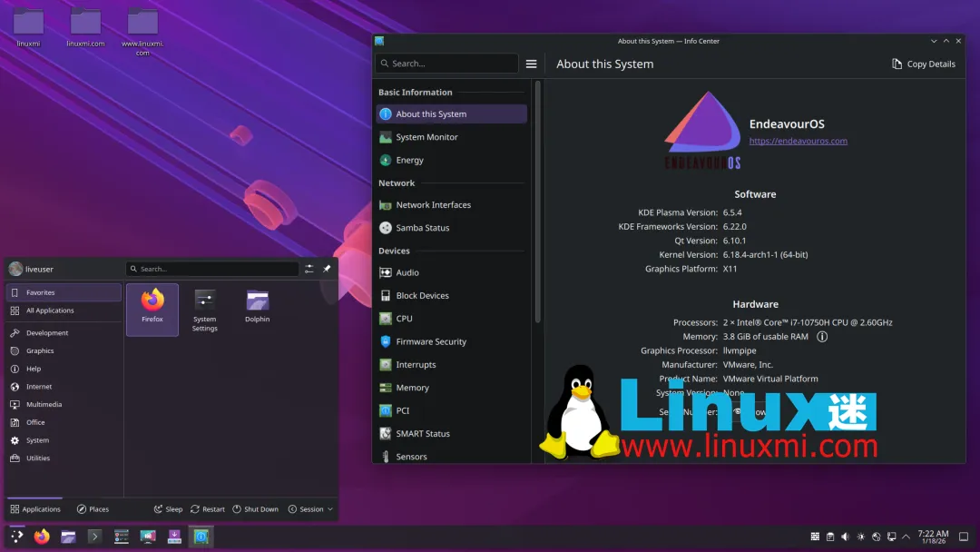Click the Copy Details button
This screenshot has height=552, width=980.
pyautogui.click(x=923, y=64)
